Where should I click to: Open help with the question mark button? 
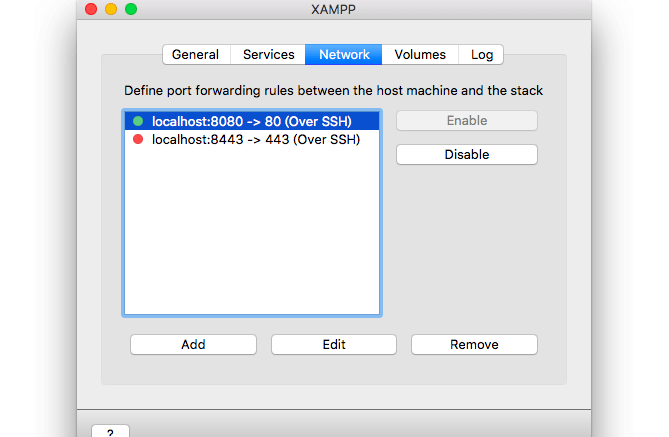111,431
